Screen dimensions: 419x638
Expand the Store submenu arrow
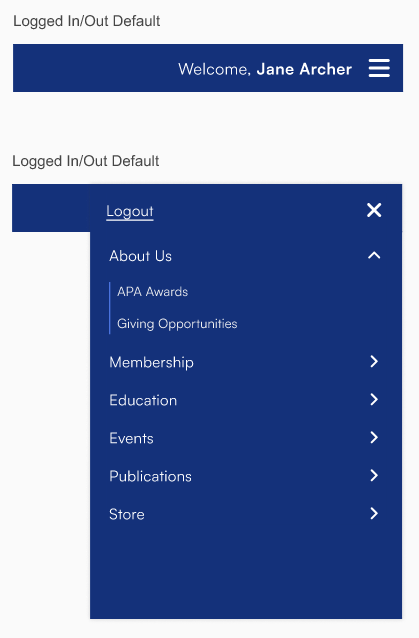tap(374, 513)
